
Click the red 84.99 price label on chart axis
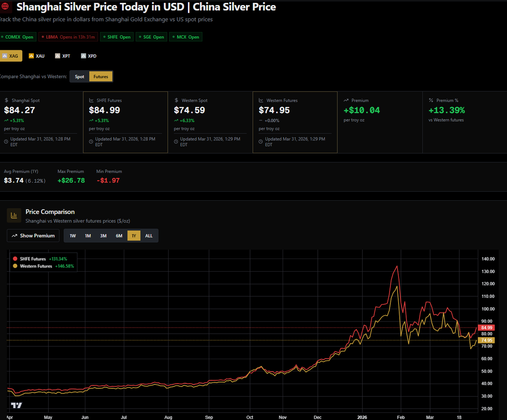click(485, 327)
